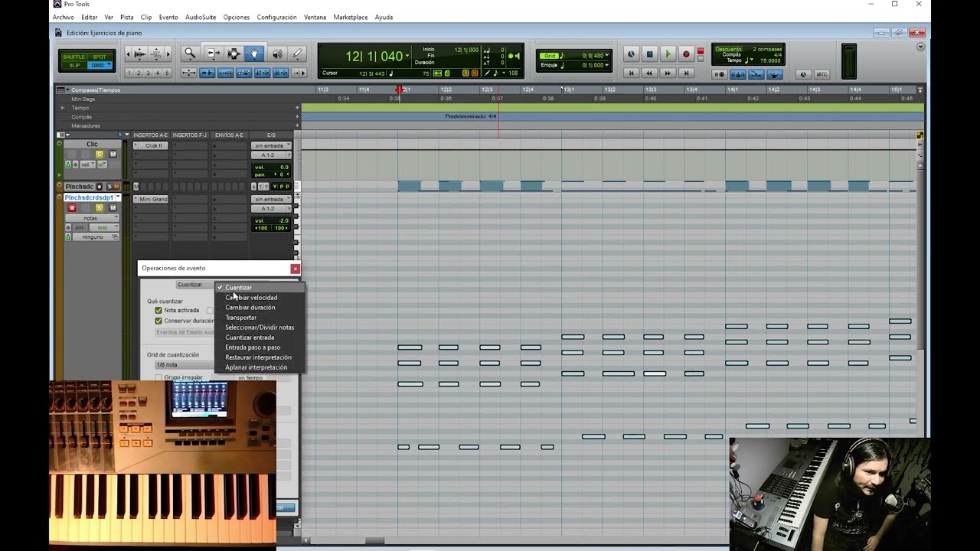980x551 pixels.
Task: Arm recording with the Record button
Action: [x=686, y=54]
